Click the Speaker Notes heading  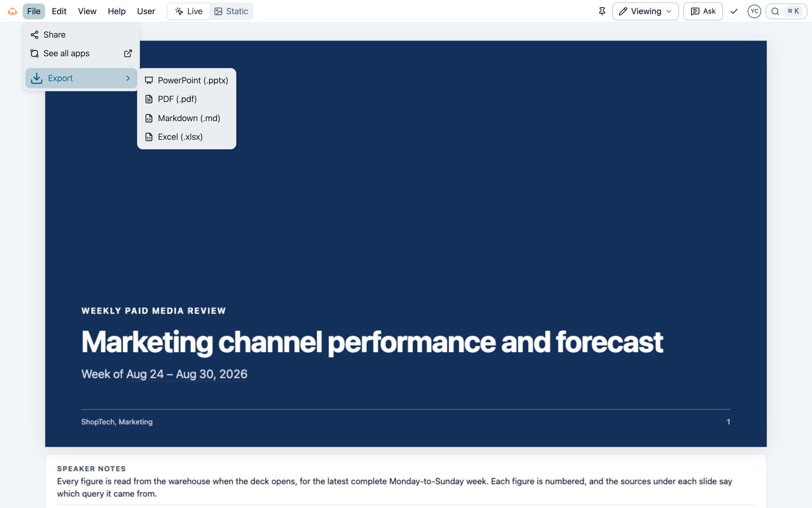pos(92,469)
